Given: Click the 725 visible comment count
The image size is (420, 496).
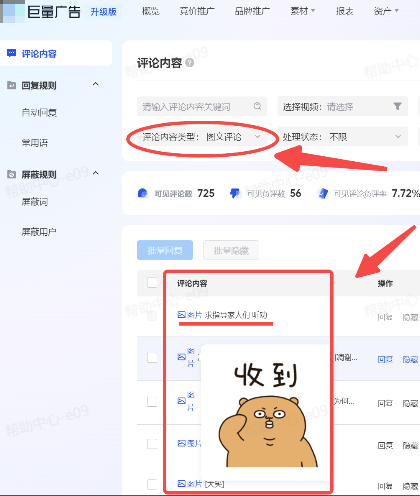Looking at the screenshot, I should click(206, 193).
